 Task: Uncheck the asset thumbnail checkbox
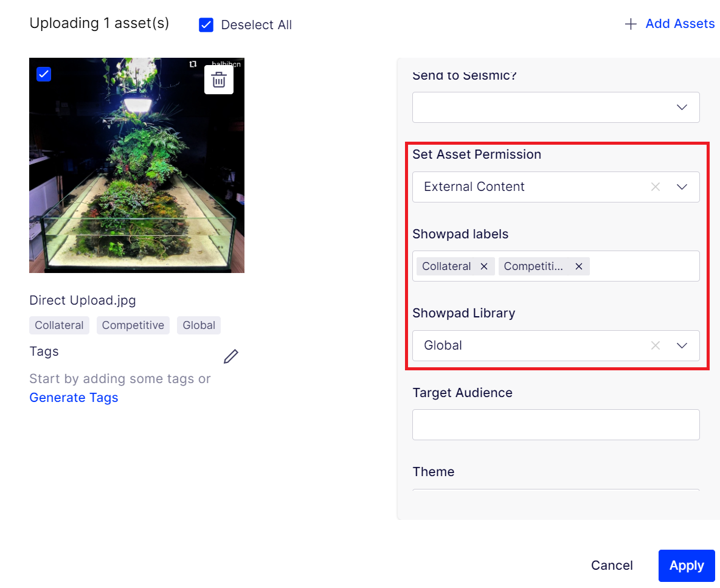tap(44, 74)
